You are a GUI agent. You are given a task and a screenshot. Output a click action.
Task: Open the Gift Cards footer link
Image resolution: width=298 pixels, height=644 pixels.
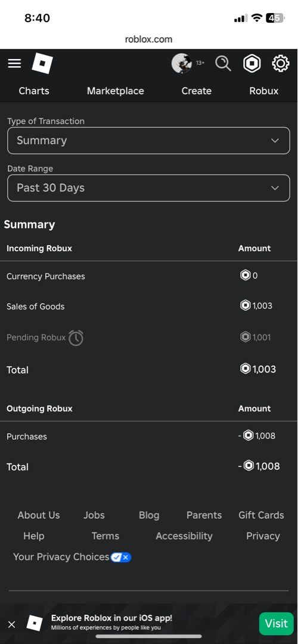point(261,515)
